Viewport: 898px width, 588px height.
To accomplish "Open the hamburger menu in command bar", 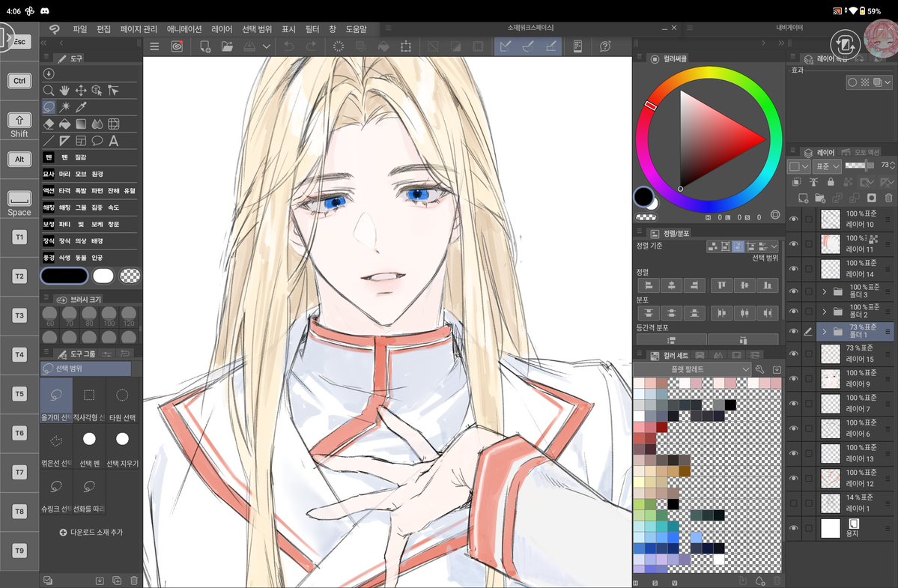I will coord(154,46).
